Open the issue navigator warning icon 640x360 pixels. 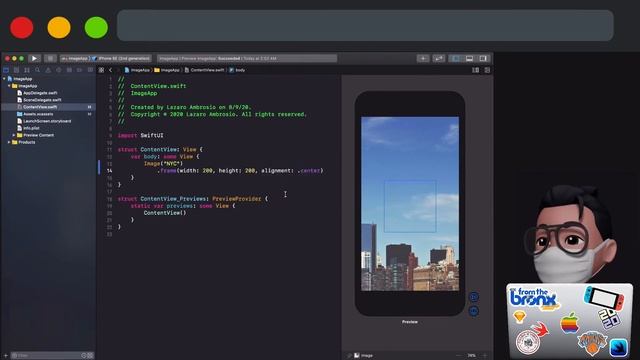pyautogui.click(x=48, y=70)
